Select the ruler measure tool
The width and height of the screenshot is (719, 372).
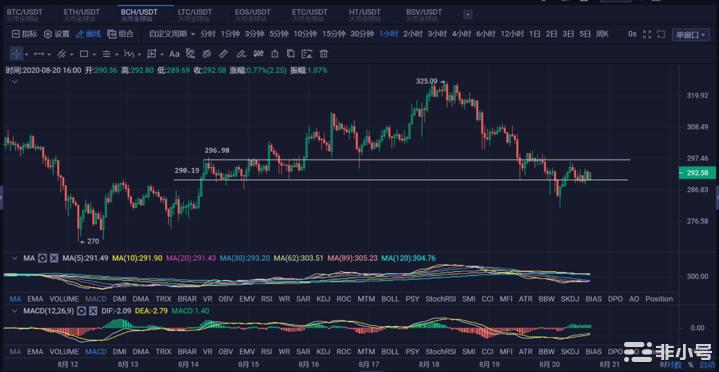pos(223,54)
